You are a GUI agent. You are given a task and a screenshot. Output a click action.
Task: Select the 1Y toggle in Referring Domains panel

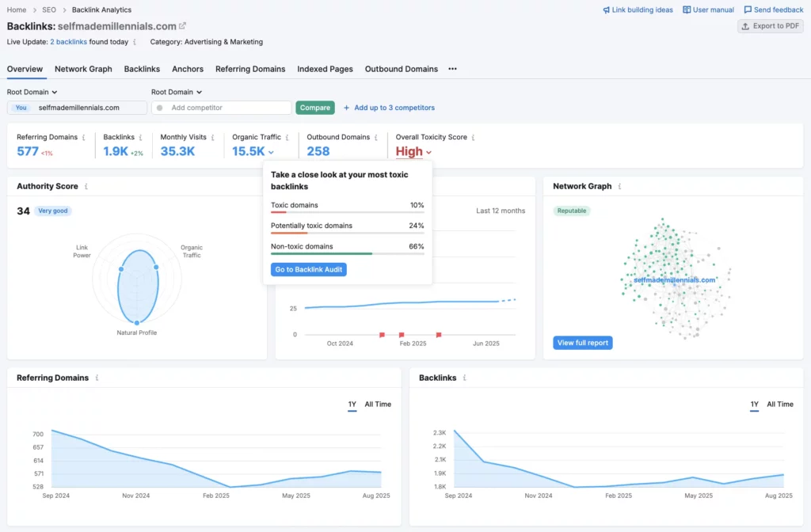click(x=352, y=404)
